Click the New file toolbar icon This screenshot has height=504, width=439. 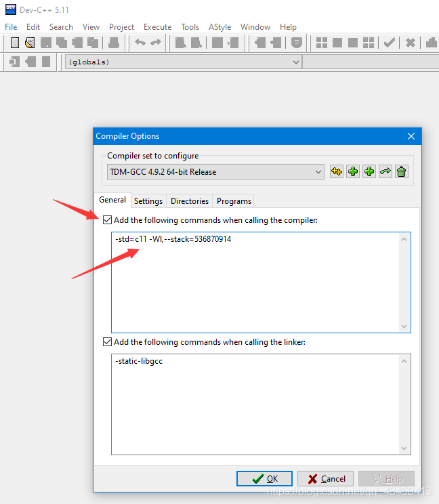pyautogui.click(x=15, y=43)
